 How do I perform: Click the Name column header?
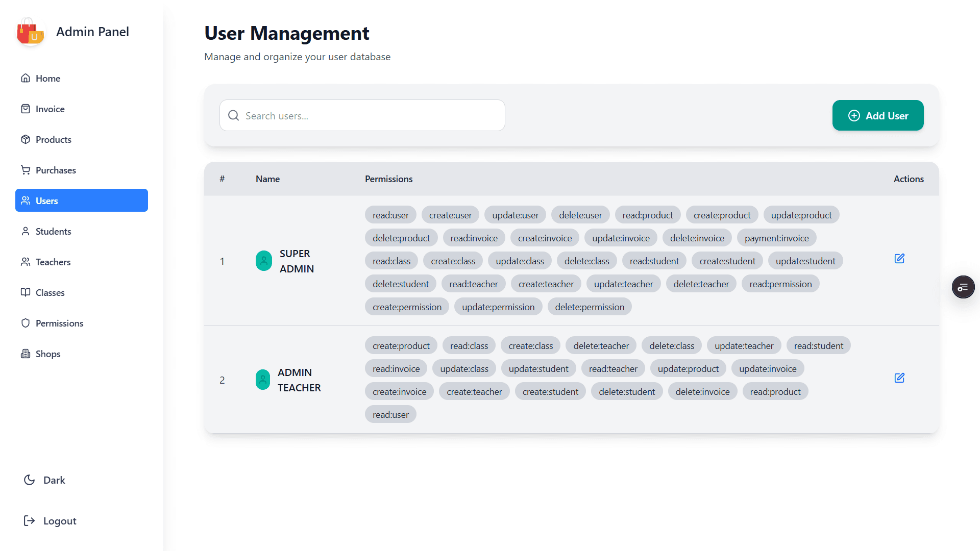click(267, 179)
